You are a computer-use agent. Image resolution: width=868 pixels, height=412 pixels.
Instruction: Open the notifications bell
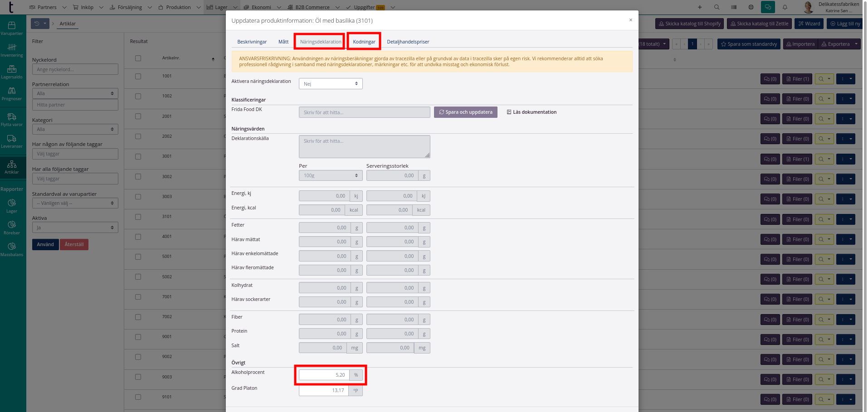coord(785,7)
